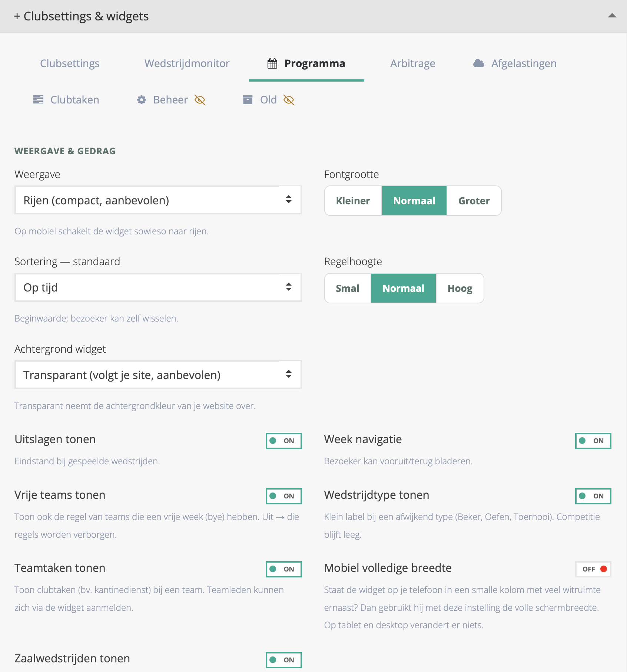
Task: Switch to the Wedstrijdmonitor tab
Action: click(x=187, y=63)
